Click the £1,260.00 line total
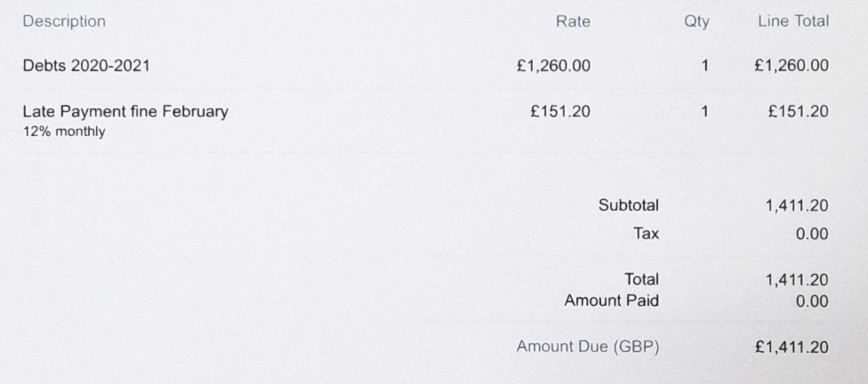This screenshot has height=384, width=868. coord(792,67)
